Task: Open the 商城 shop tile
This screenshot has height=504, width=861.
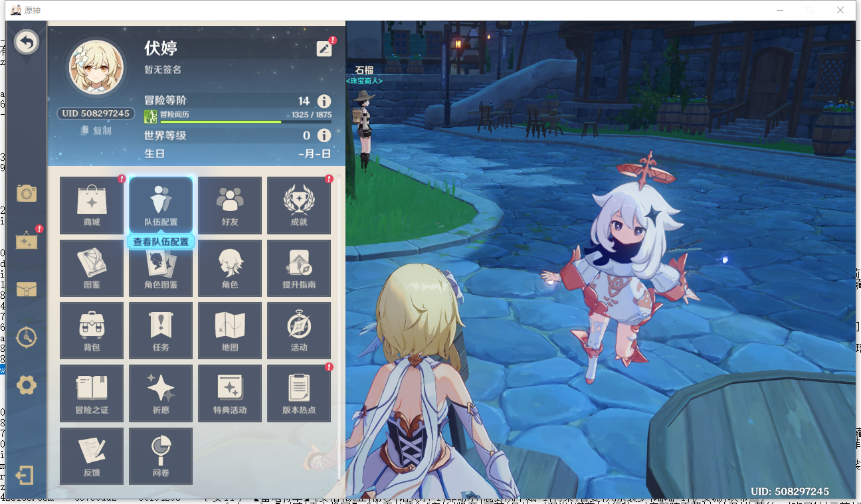Action: click(x=92, y=205)
